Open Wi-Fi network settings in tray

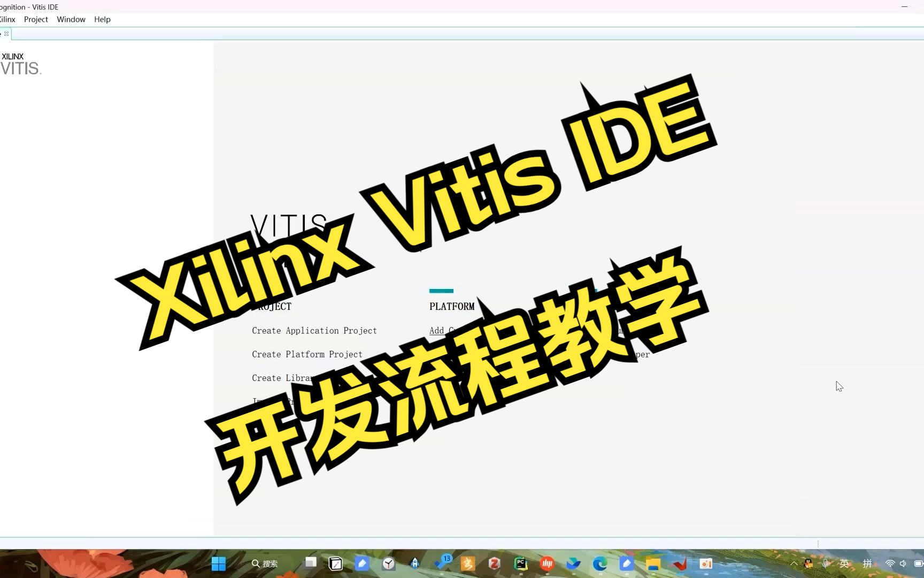pos(890,564)
